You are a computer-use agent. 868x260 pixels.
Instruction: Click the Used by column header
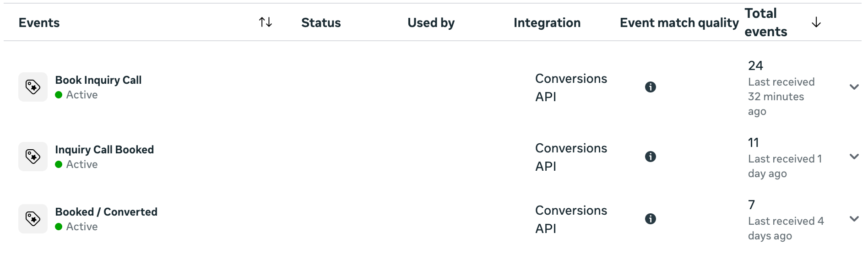tap(431, 23)
